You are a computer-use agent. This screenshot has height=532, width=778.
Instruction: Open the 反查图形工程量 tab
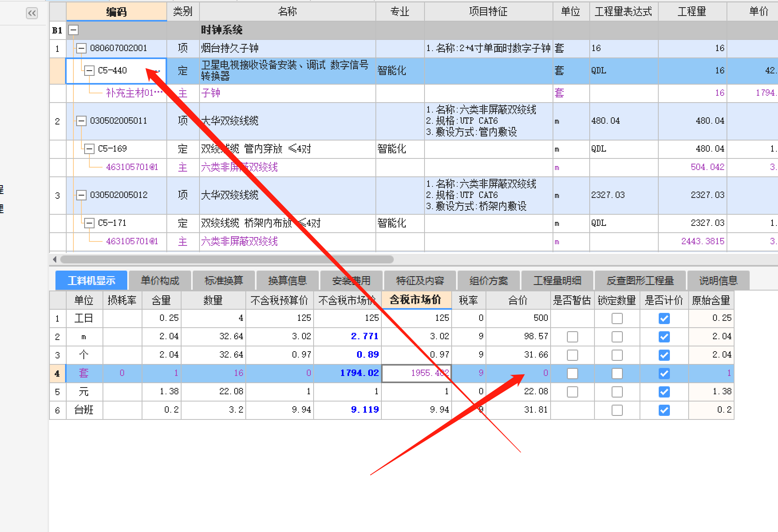click(x=640, y=281)
